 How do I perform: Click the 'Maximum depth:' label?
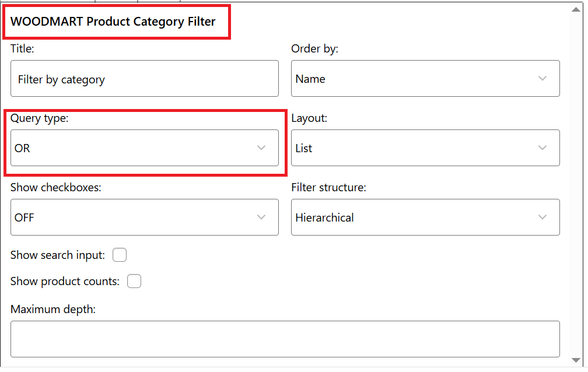(x=53, y=310)
